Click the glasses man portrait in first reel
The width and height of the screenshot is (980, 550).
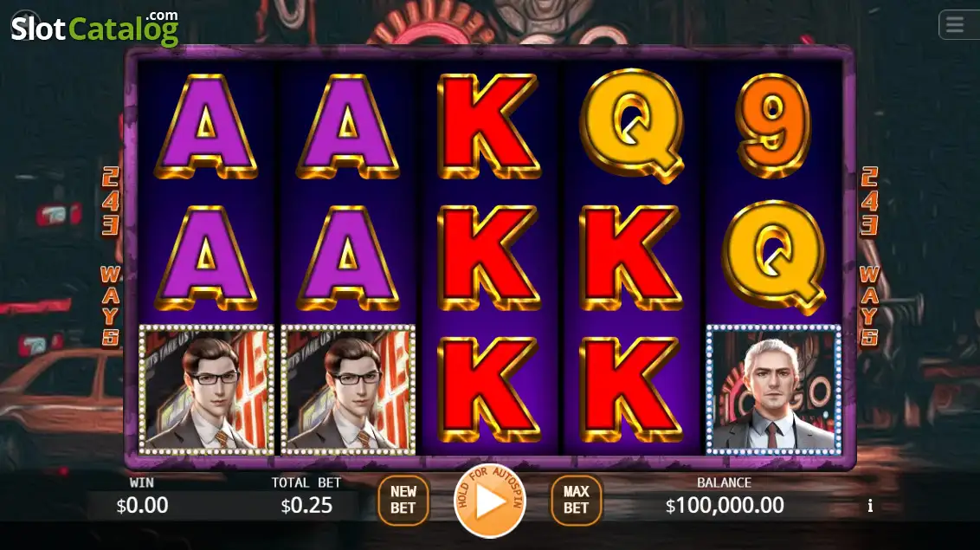pyautogui.click(x=206, y=390)
